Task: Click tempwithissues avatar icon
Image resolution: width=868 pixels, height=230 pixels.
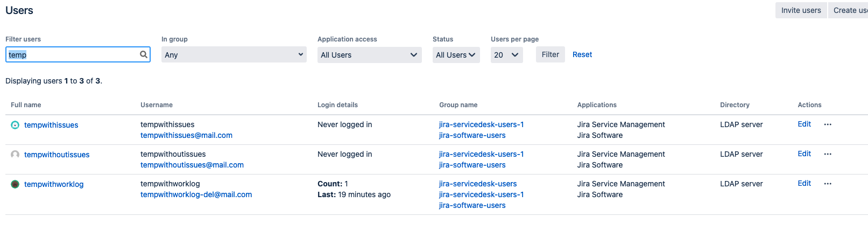Action: click(x=15, y=125)
